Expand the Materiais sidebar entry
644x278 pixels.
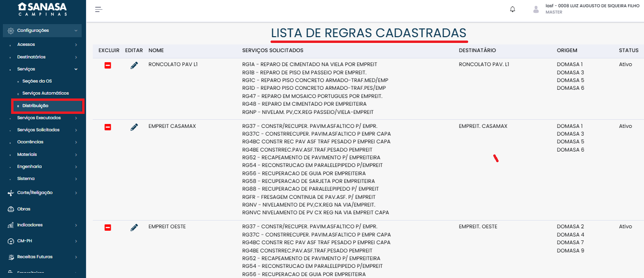(x=43, y=154)
